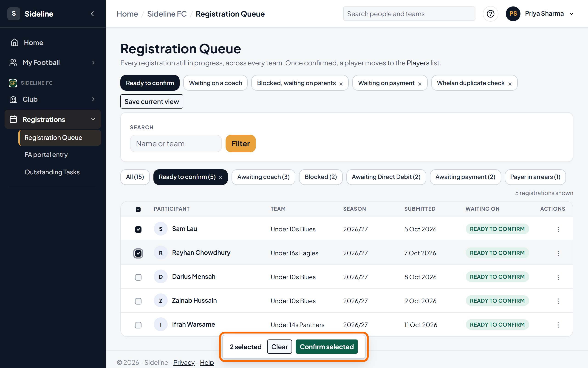Click the Sam Lau avatar
This screenshot has height=368, width=588.
161,229
